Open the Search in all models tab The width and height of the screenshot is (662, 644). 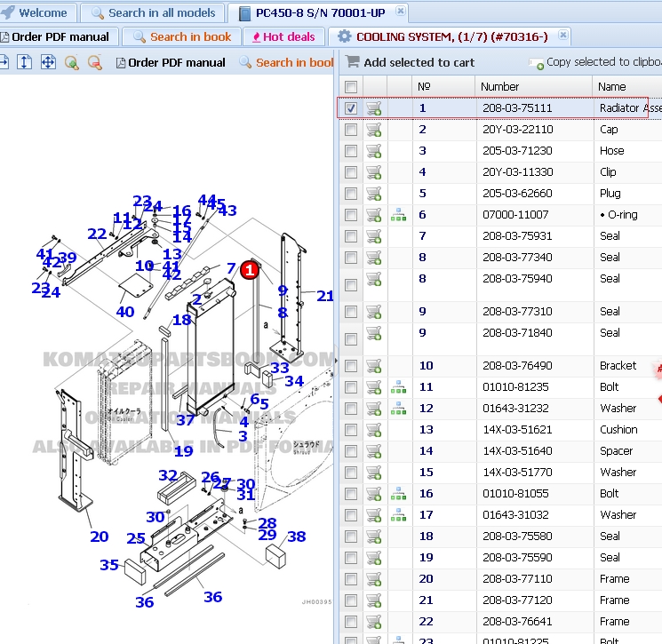click(x=153, y=12)
